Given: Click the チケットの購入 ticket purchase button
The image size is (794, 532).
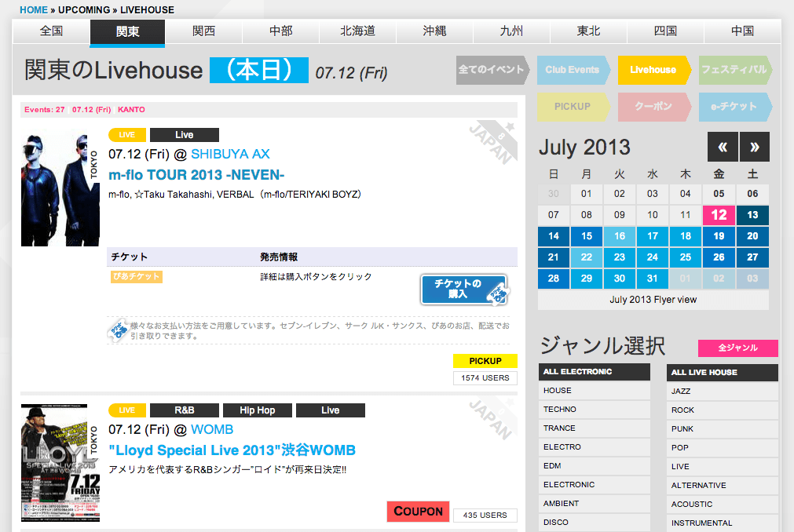Looking at the screenshot, I should tap(464, 290).
